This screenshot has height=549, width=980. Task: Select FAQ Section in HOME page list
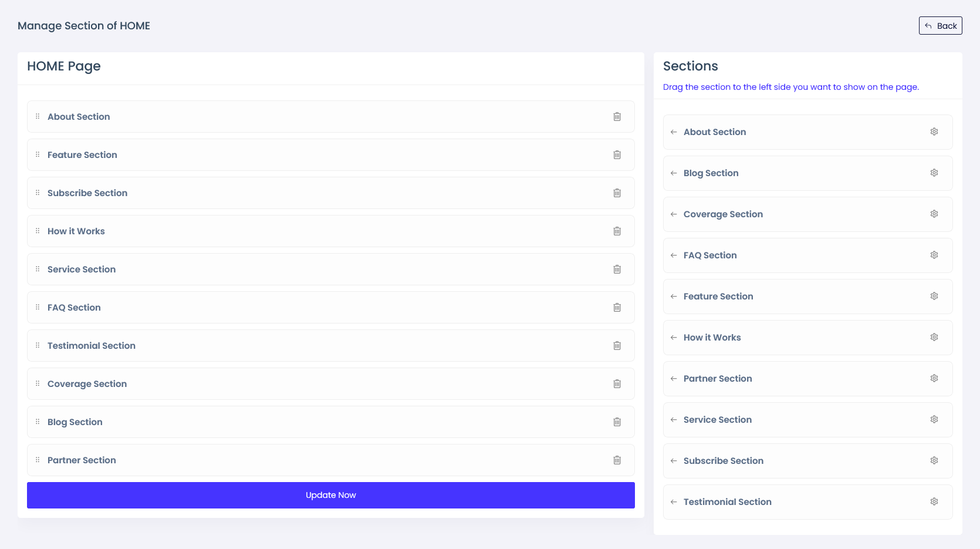[74, 308]
